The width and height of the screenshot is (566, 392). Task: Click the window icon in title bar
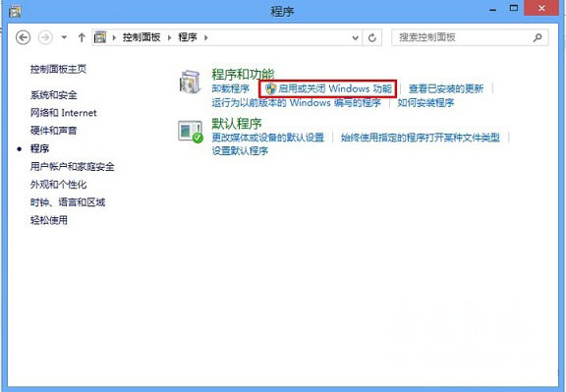pyautogui.click(x=15, y=12)
